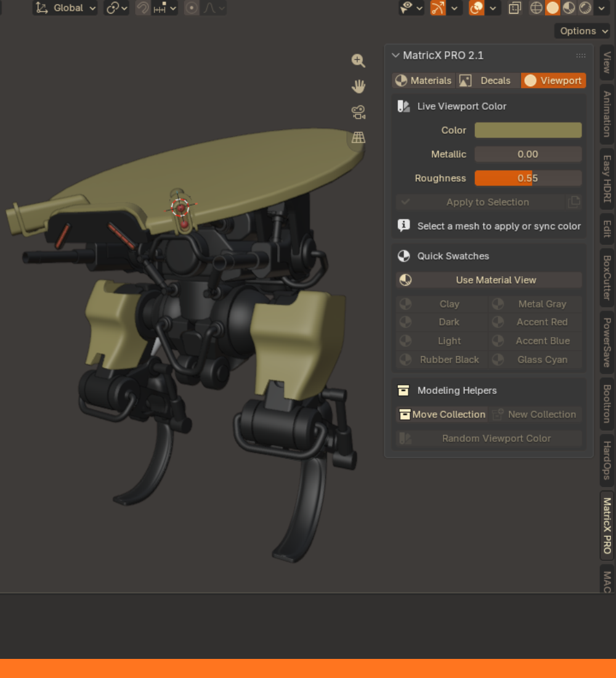The height and width of the screenshot is (678, 616).
Task: Toggle X-ray mode icon
Action: coord(515,8)
